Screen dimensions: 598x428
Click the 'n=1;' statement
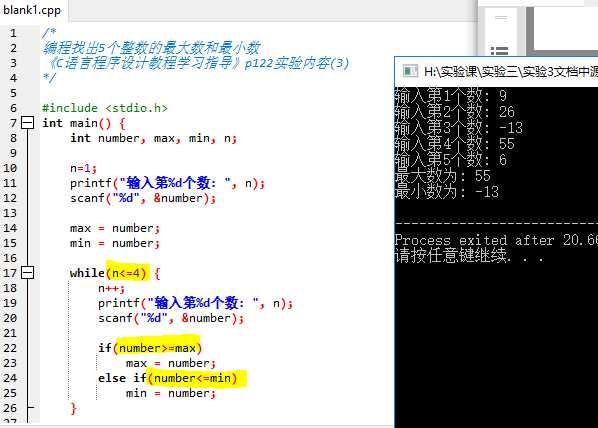pos(83,168)
